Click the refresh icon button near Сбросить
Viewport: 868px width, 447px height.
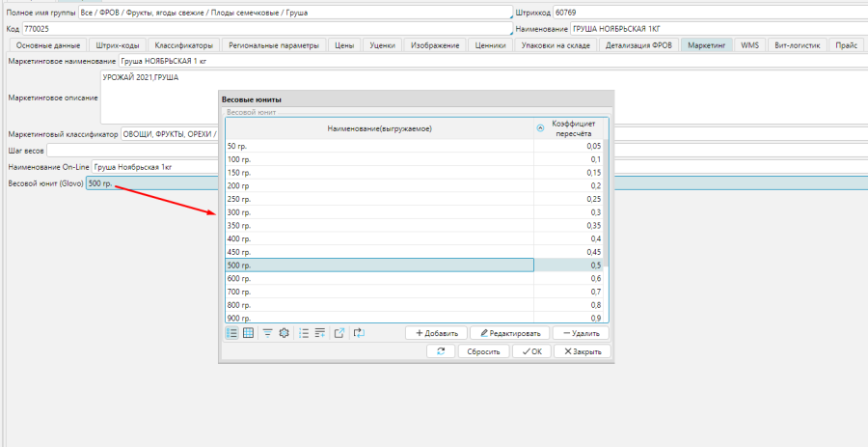click(x=441, y=351)
